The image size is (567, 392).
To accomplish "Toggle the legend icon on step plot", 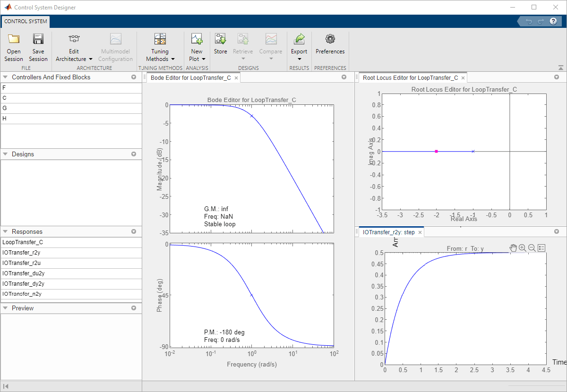I will 541,248.
